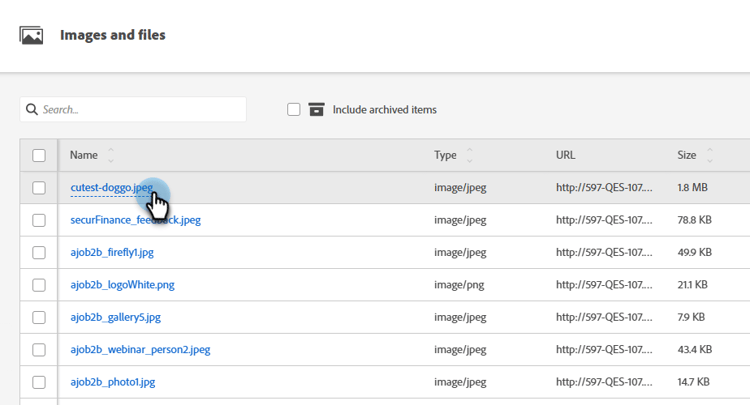Viewport: 750px width, 405px height.
Task: Click the archive box icon
Action: click(317, 109)
